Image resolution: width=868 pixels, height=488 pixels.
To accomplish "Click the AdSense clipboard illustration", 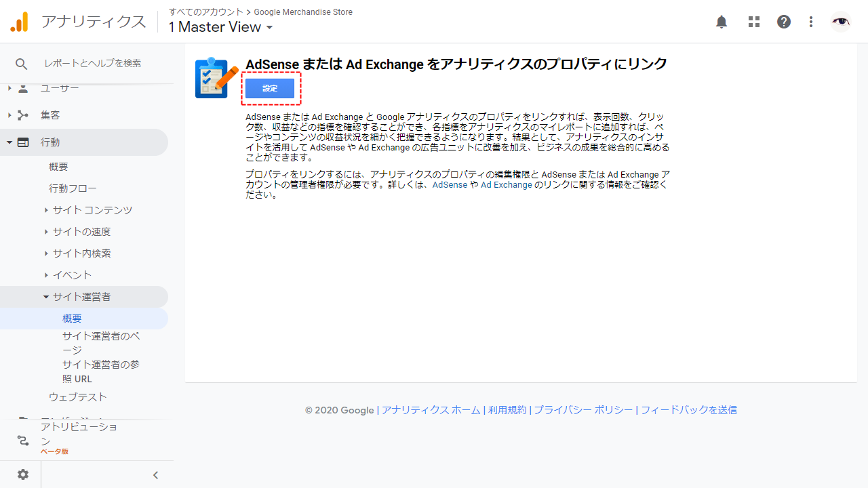I will point(216,77).
